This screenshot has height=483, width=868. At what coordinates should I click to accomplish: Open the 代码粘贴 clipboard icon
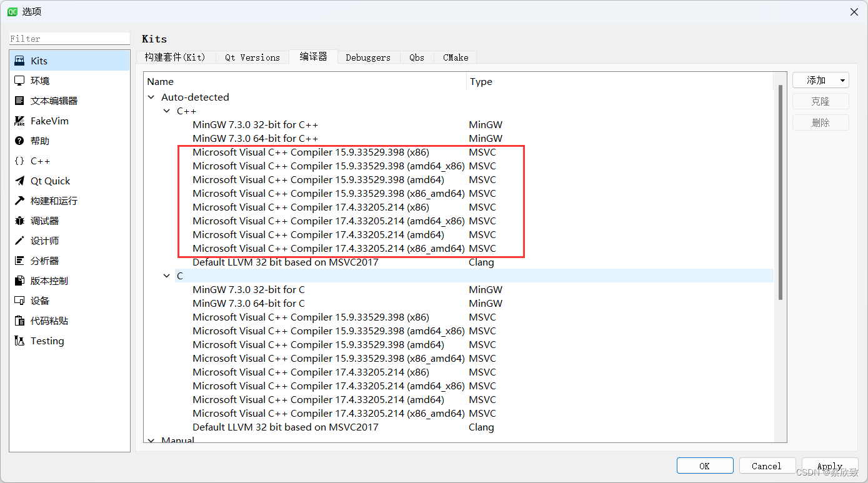click(19, 321)
